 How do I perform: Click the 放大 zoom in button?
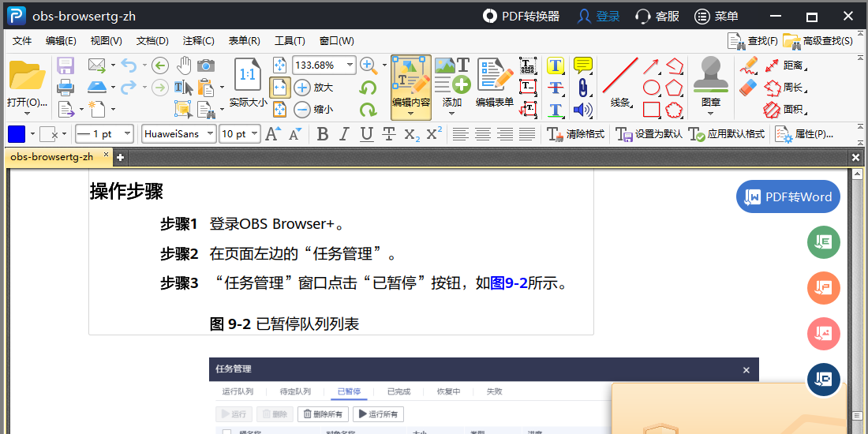tap(314, 88)
